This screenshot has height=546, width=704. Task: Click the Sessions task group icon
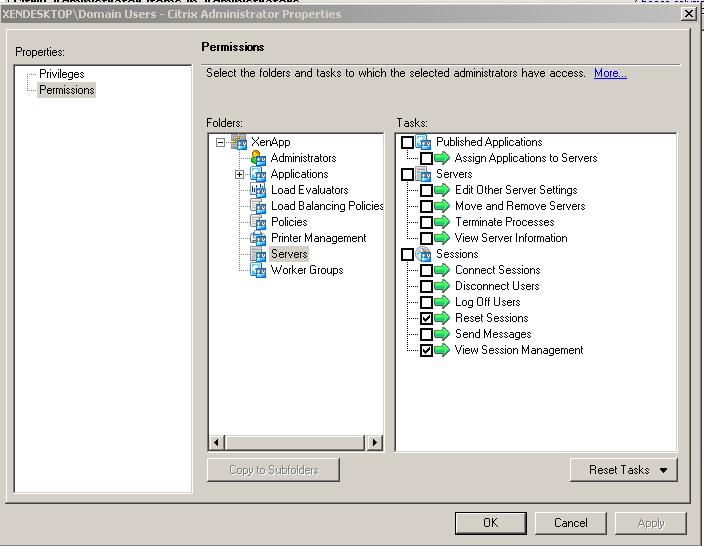[423, 254]
